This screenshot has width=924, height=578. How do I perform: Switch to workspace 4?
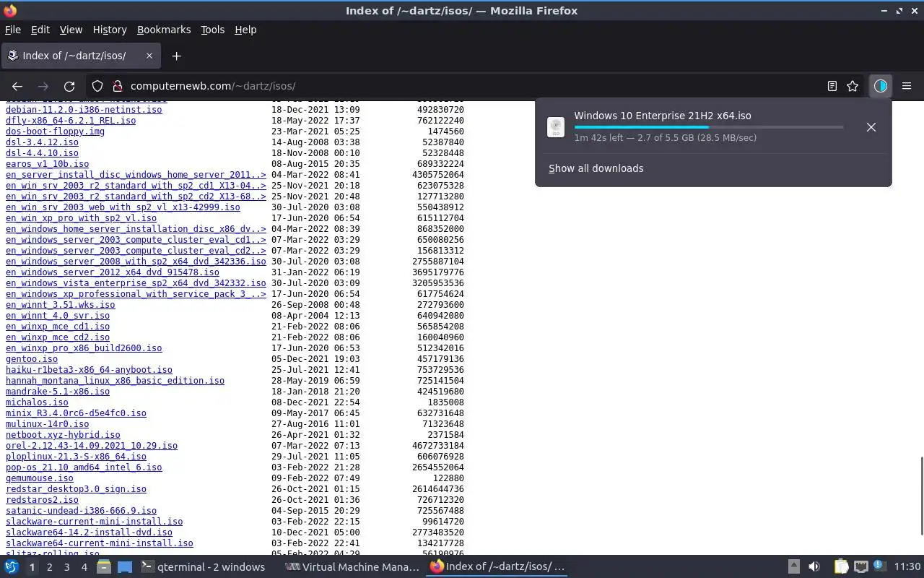click(x=84, y=567)
